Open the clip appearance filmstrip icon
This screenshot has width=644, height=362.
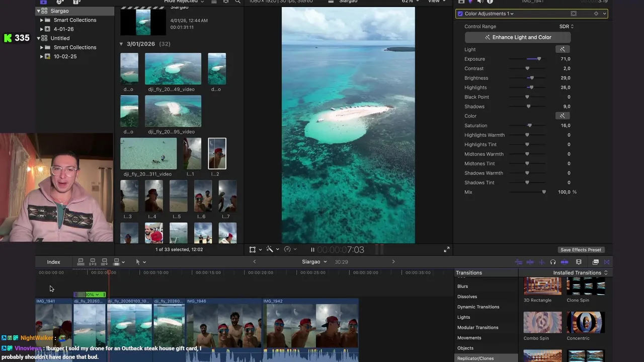click(579, 262)
